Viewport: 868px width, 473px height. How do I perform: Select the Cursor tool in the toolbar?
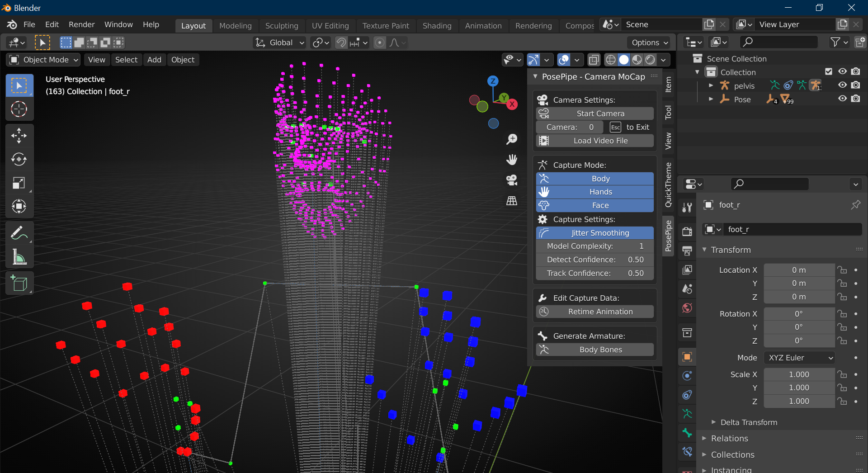[19, 109]
